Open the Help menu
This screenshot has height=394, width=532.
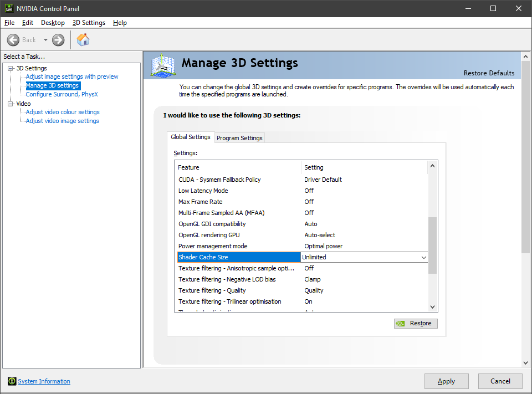tap(120, 23)
